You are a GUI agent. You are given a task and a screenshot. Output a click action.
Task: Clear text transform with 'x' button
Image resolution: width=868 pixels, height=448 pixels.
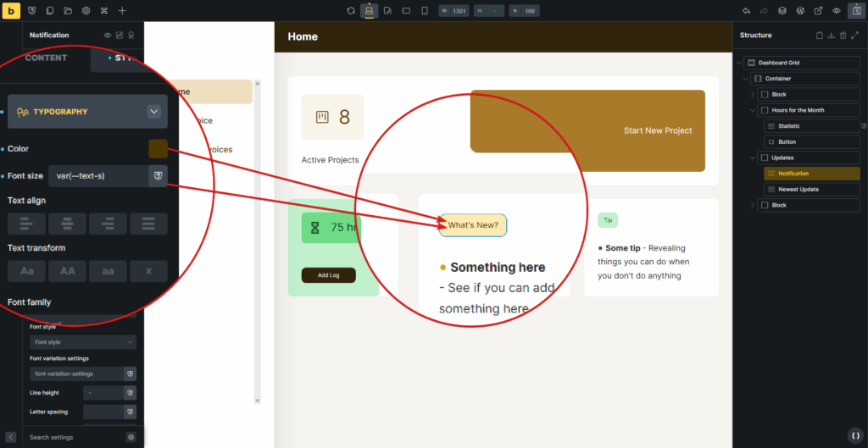click(148, 272)
